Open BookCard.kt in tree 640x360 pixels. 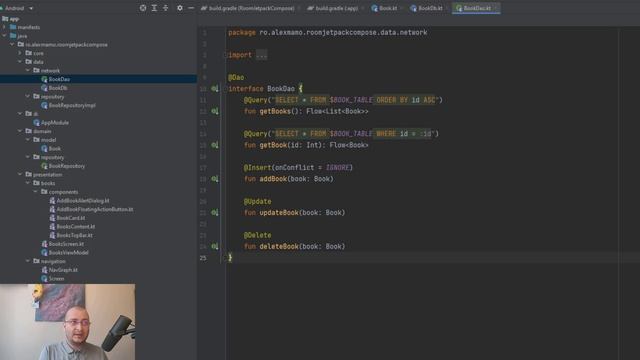click(x=71, y=218)
